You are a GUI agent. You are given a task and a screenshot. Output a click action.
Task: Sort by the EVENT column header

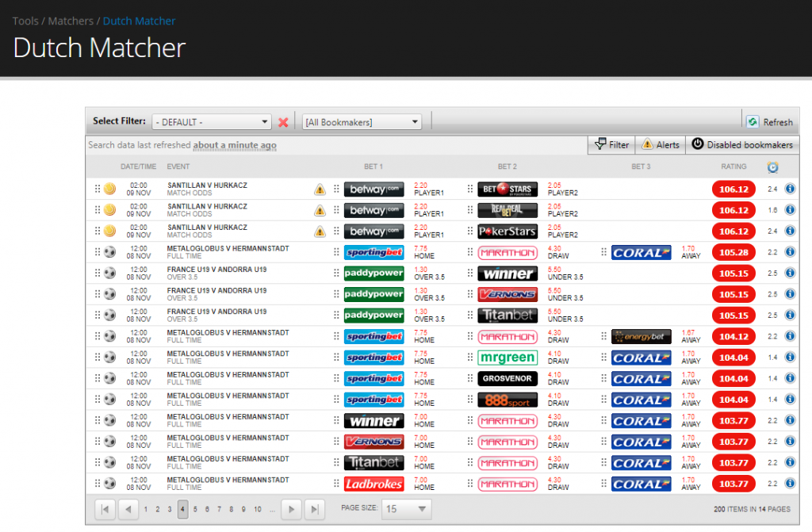pyautogui.click(x=178, y=166)
